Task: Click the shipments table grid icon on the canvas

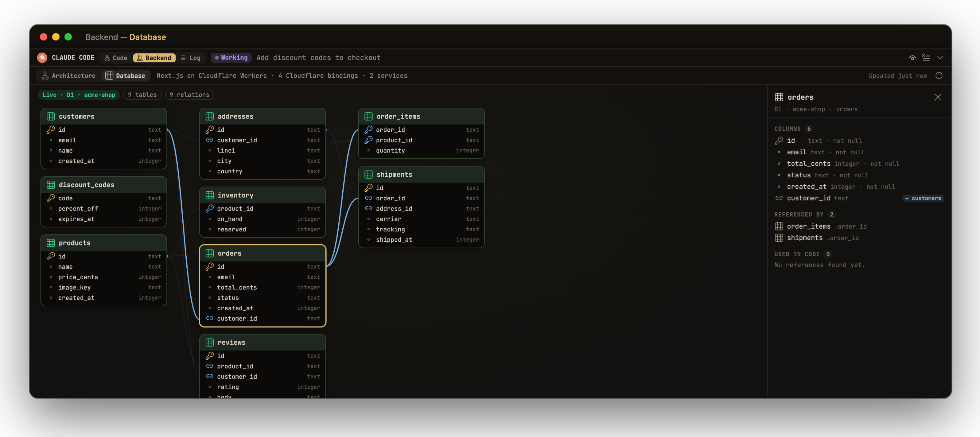Action: pyautogui.click(x=369, y=175)
